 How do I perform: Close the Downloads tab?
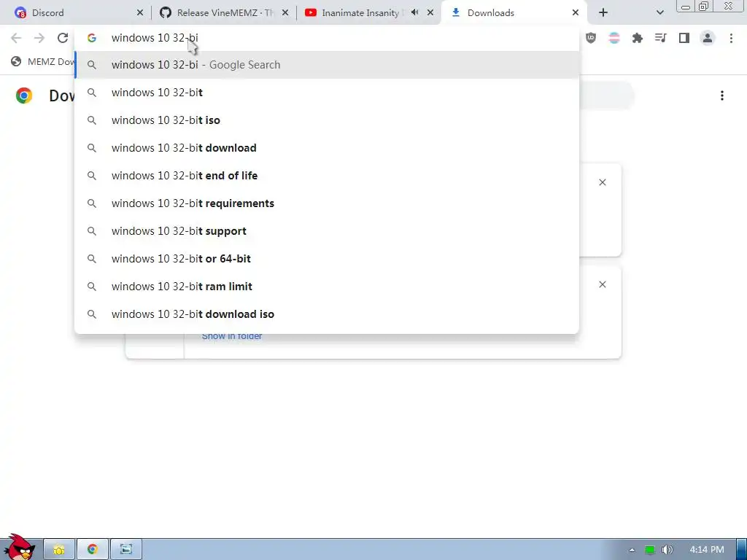pos(576,13)
